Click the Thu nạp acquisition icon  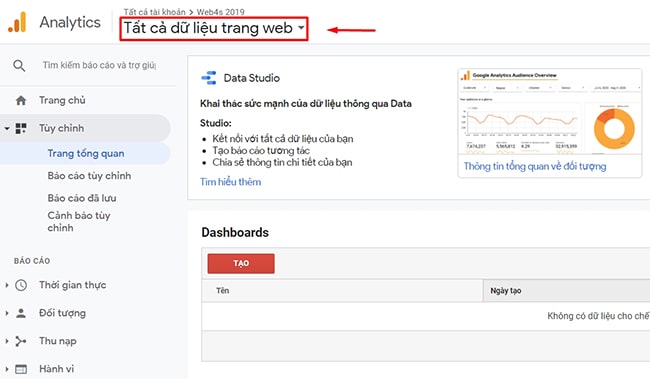pyautogui.click(x=21, y=341)
